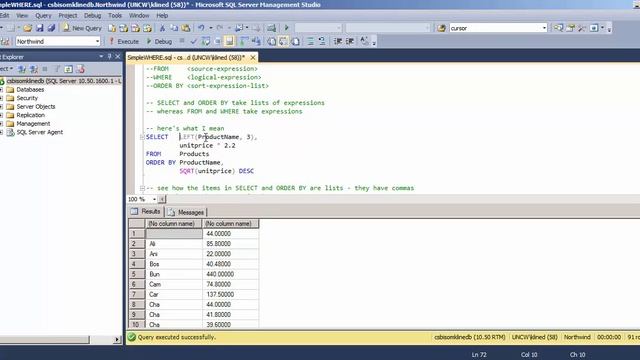640x360 pixels.
Task: Comment out the selected lines
Action: tap(311, 41)
